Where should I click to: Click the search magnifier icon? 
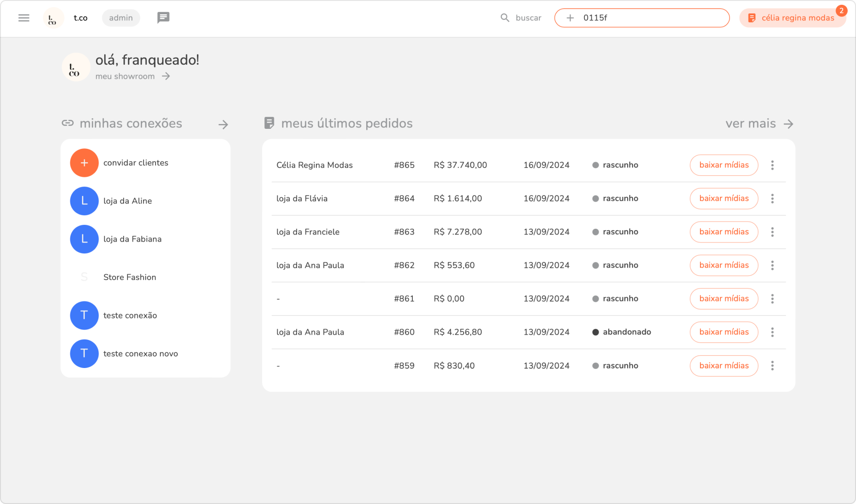(x=505, y=18)
